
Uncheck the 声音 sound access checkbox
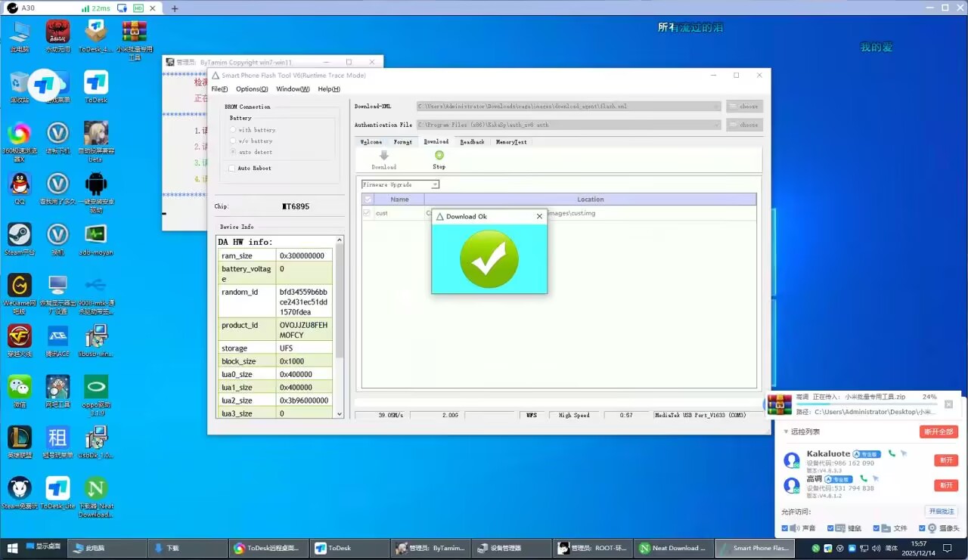click(x=785, y=528)
